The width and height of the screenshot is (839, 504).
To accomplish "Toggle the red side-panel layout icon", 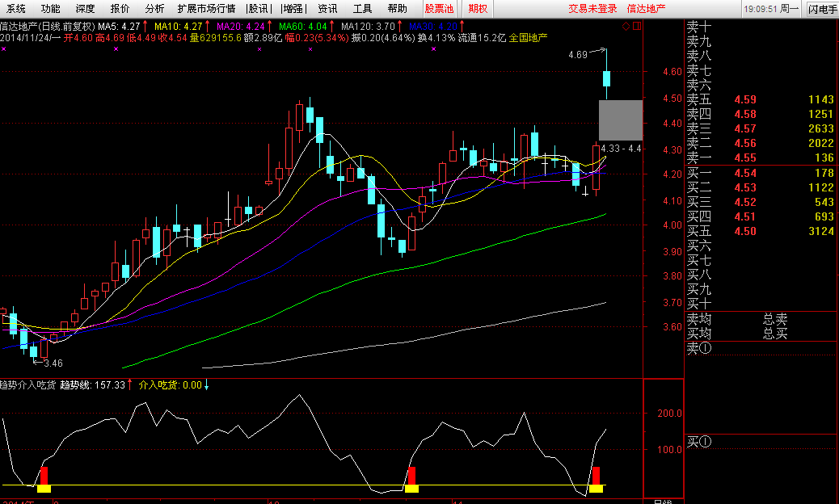I will click(637, 26).
